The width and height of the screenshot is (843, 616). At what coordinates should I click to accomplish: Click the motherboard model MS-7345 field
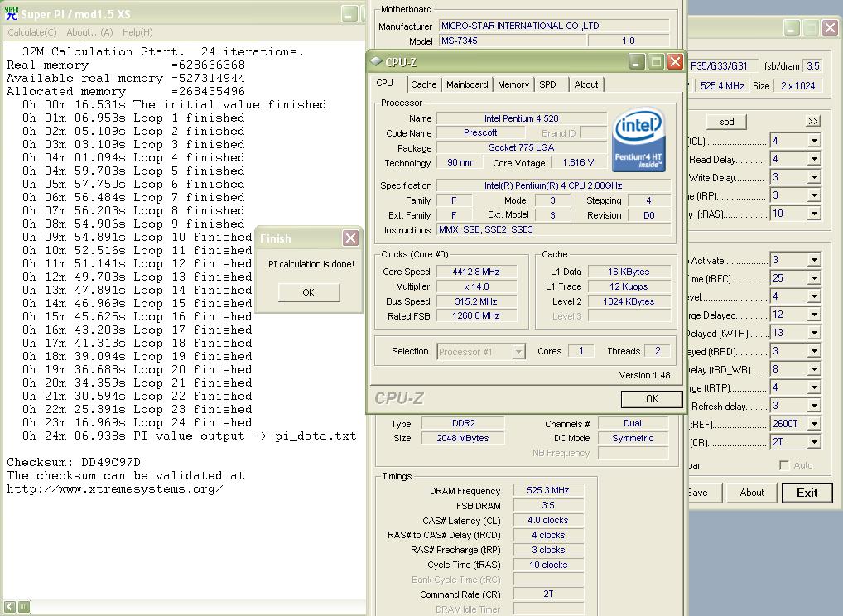coord(513,41)
